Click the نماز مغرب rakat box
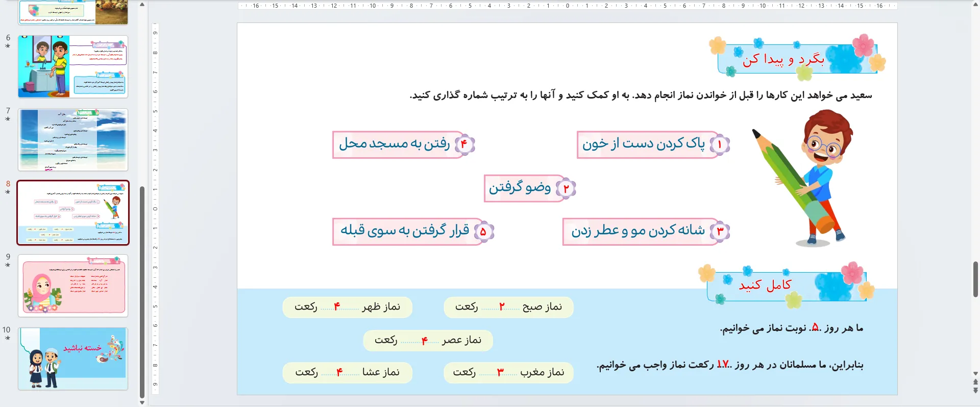Image resolution: width=980 pixels, height=407 pixels. [x=508, y=372]
